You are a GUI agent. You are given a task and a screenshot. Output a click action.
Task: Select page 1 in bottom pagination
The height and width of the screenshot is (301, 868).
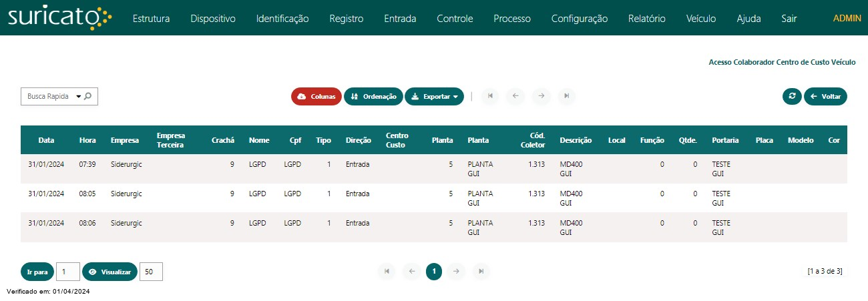pyautogui.click(x=434, y=271)
